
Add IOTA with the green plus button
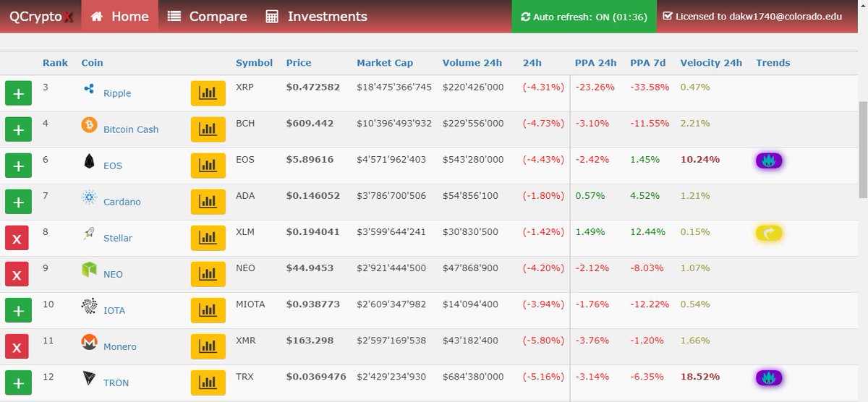click(18, 310)
